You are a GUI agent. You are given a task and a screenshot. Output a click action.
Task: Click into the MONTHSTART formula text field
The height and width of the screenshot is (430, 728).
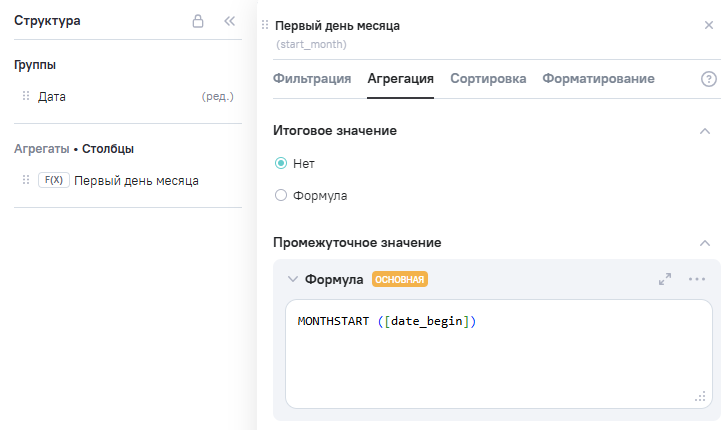pyautogui.click(x=499, y=354)
